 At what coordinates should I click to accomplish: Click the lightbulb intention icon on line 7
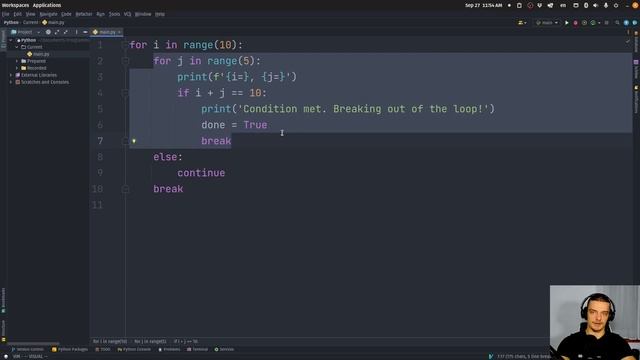tap(133, 141)
